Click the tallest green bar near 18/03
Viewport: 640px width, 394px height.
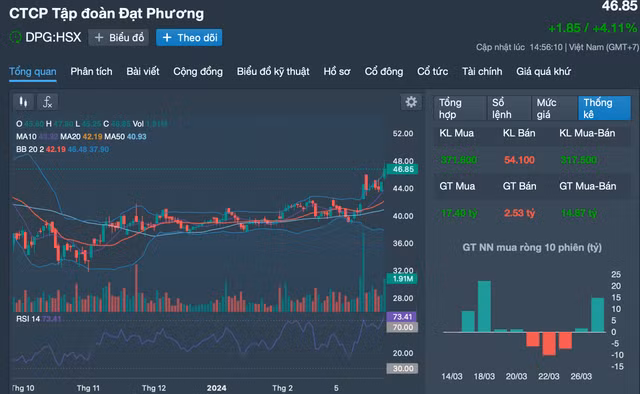(x=484, y=306)
